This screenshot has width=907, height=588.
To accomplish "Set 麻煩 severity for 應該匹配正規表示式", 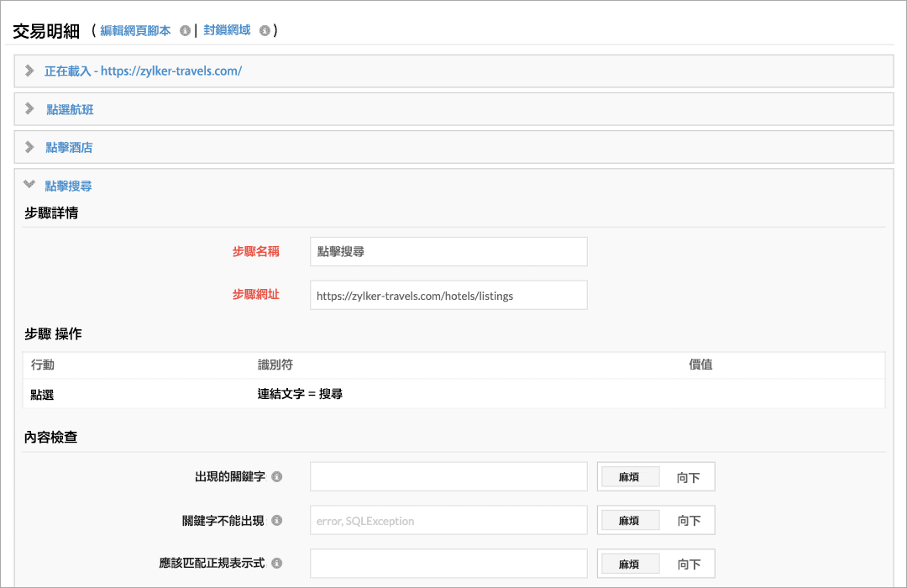I will tap(630, 563).
